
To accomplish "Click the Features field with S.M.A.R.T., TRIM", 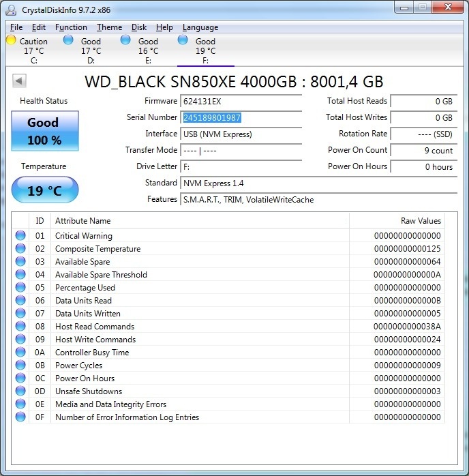I will [x=319, y=199].
